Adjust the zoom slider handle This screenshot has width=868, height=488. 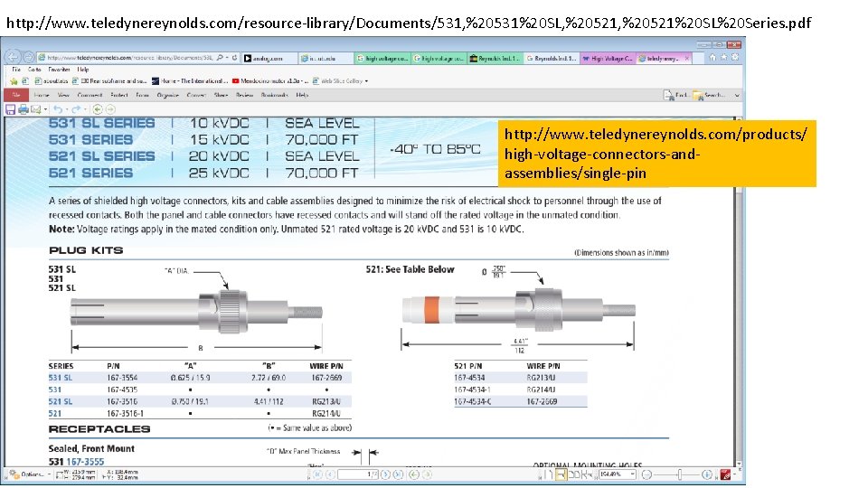pos(679,474)
